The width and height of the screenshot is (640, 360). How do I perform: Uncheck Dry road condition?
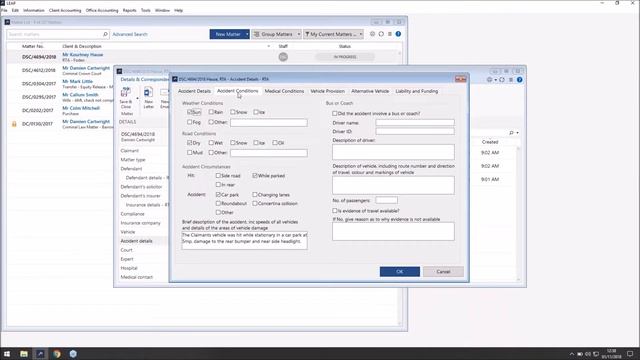[190, 143]
